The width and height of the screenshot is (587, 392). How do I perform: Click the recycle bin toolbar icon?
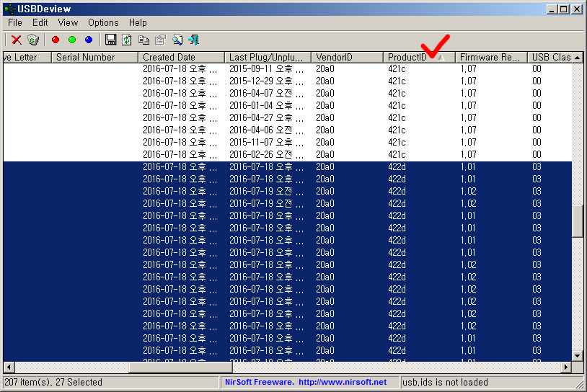click(x=33, y=40)
